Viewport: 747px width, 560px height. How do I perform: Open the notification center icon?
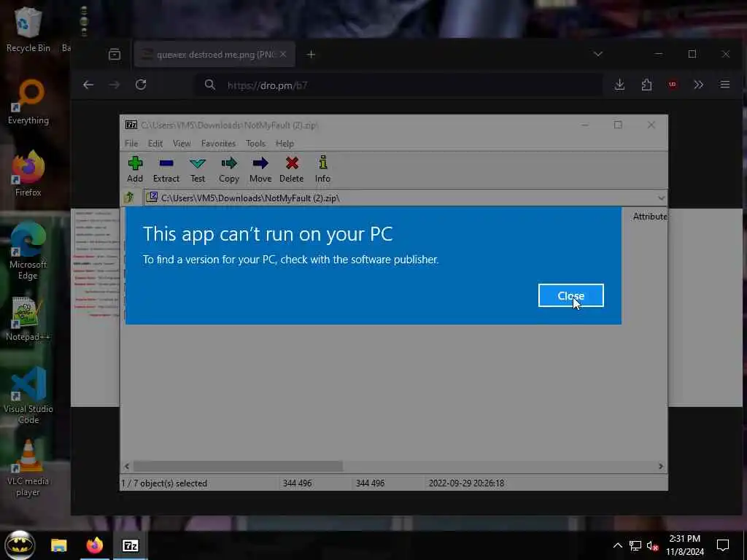[x=723, y=545]
